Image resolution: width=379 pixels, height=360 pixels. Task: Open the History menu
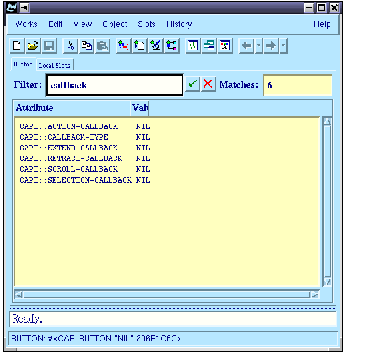click(x=179, y=24)
